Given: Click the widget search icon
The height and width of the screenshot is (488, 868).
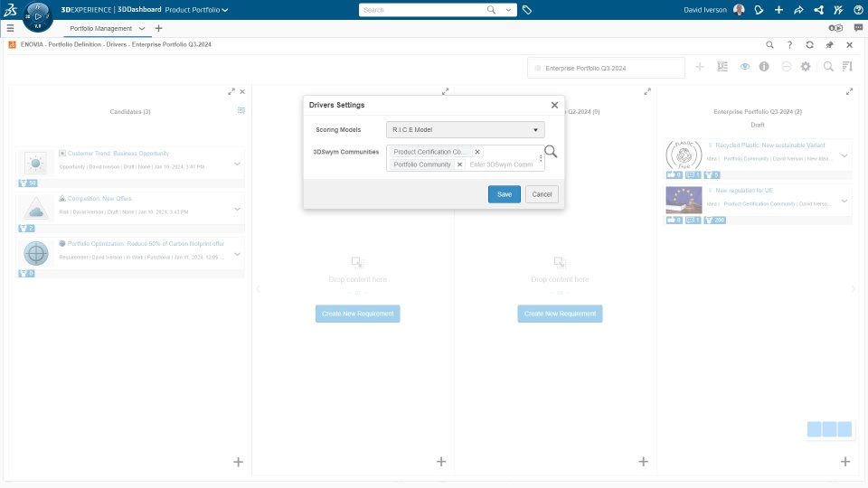Looking at the screenshot, I should [769, 45].
